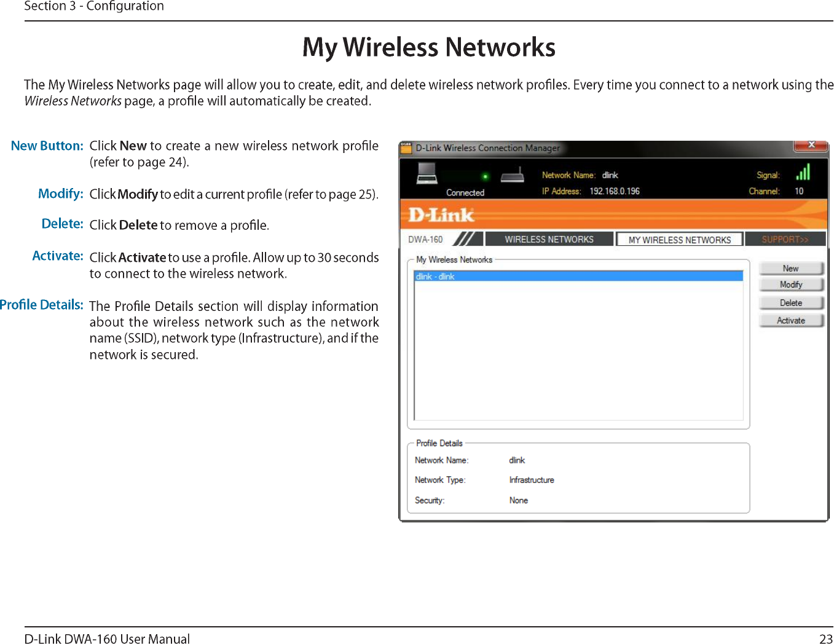Click the 'dlink' name in Profile Details
The image size is (834, 644).
[x=517, y=460]
